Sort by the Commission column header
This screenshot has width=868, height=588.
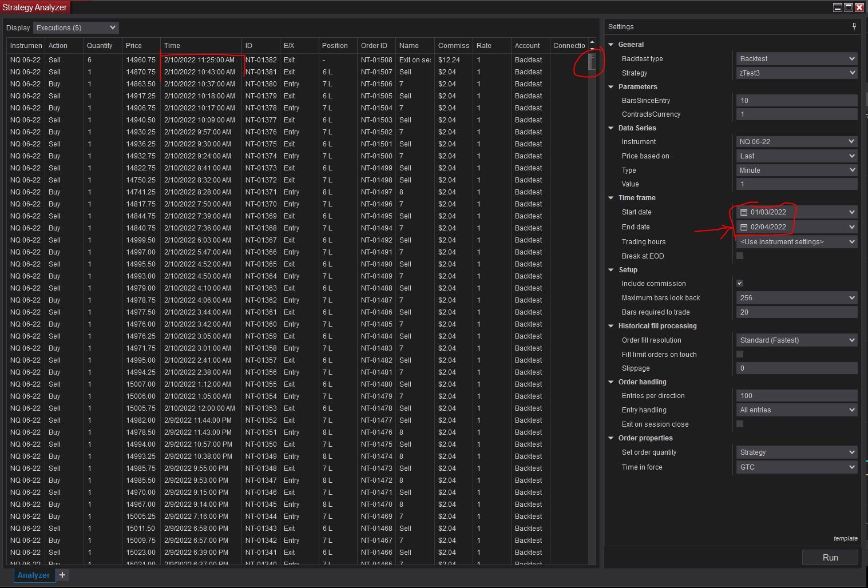click(x=454, y=45)
